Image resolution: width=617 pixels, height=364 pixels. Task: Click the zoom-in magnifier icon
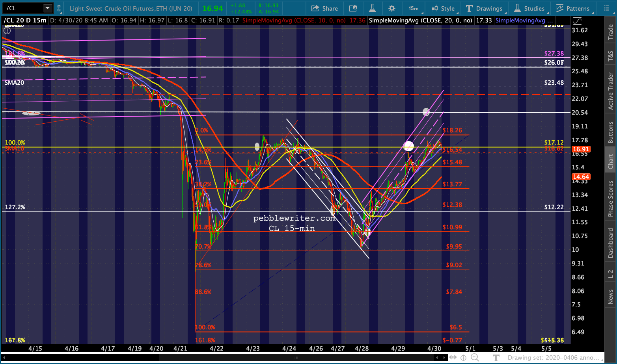point(475,358)
